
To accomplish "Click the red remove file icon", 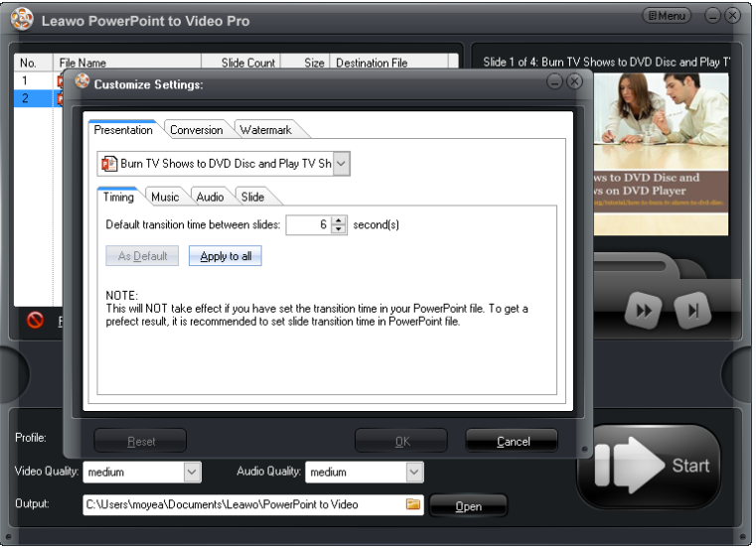I will 35,320.
